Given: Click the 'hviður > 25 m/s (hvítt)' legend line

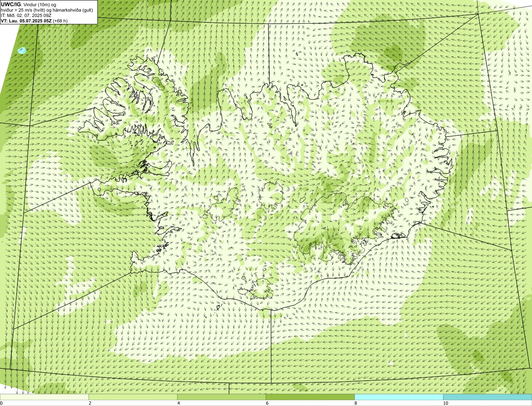Looking at the screenshot, I should (47, 10).
